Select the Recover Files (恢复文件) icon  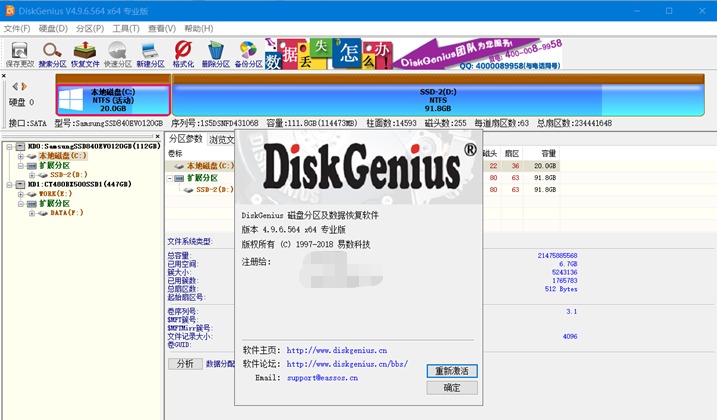85,54
